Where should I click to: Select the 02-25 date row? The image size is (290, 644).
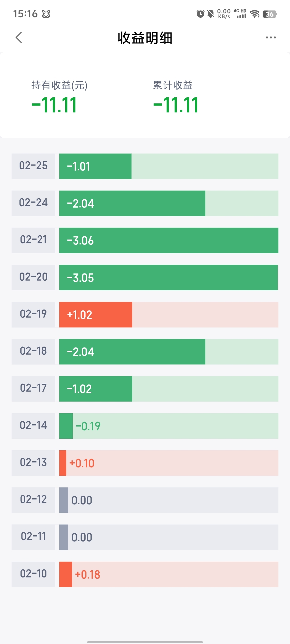145,166
